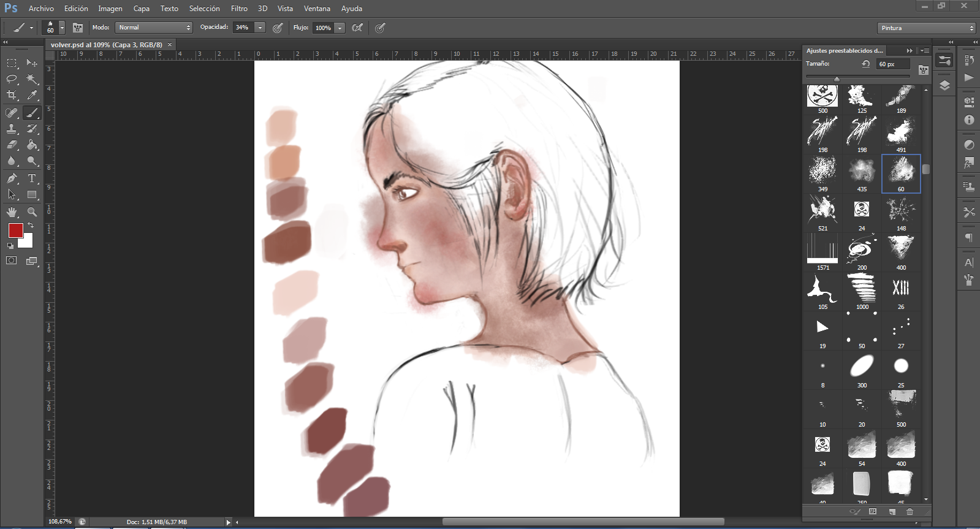Open the Capa menu
980x529 pixels.
point(142,9)
